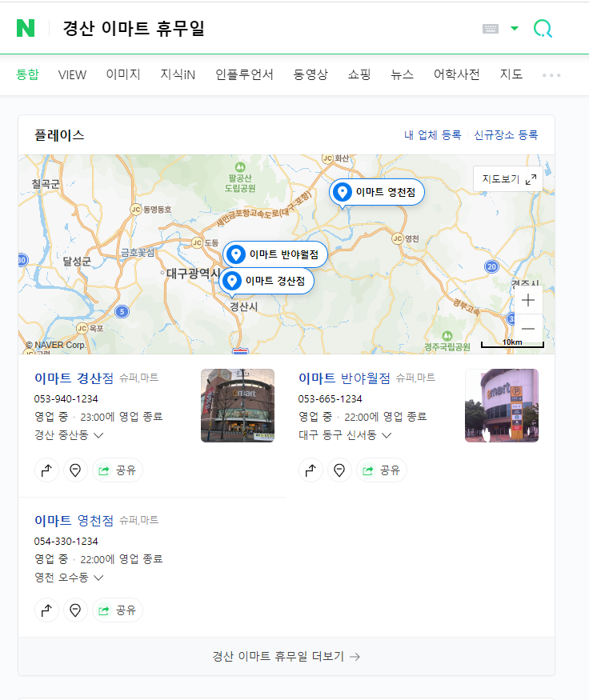Click the 이마트 반야월점 store photo
Image resolution: width=589 pixels, height=700 pixels.
(x=502, y=406)
